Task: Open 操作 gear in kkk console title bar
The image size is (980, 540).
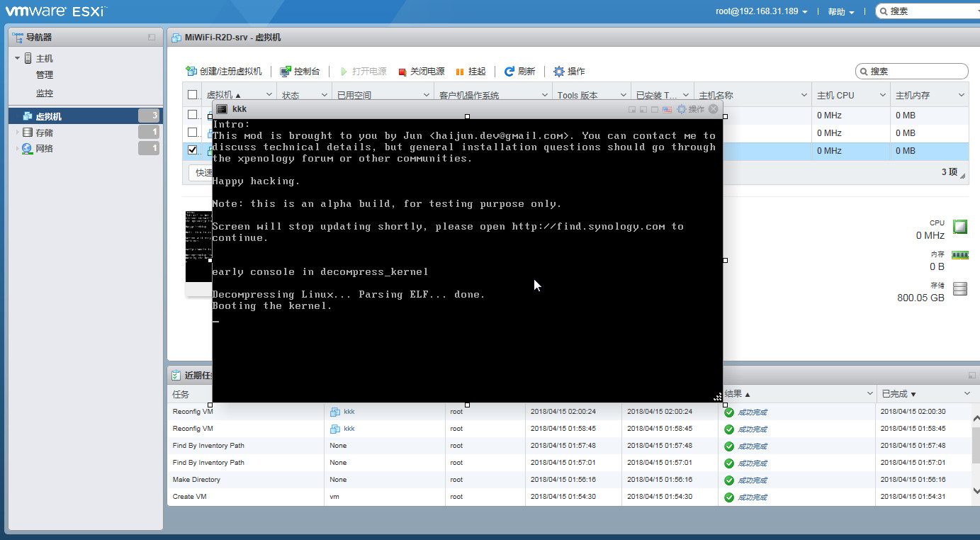Action: [x=691, y=109]
